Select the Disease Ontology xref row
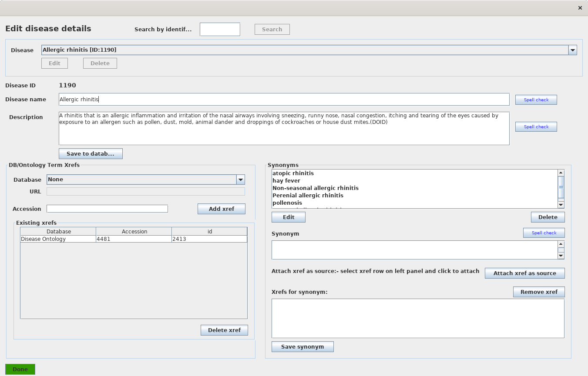This screenshot has height=376, width=588. tap(134, 239)
